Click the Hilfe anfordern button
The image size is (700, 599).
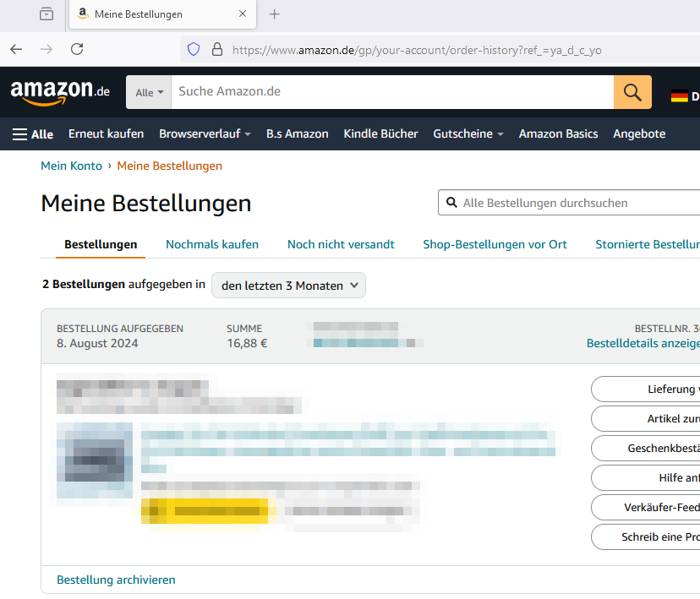point(646,477)
